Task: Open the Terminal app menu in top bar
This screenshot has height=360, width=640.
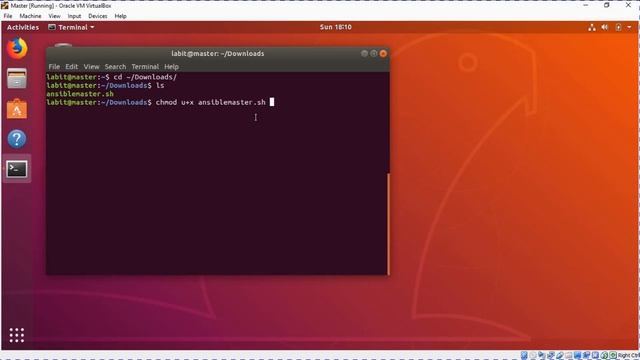Action: (71, 27)
